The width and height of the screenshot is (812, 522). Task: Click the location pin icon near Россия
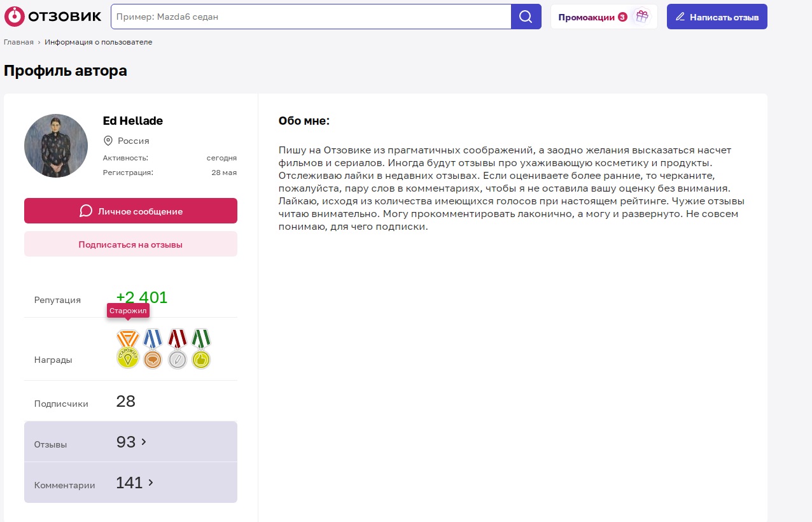[108, 141]
